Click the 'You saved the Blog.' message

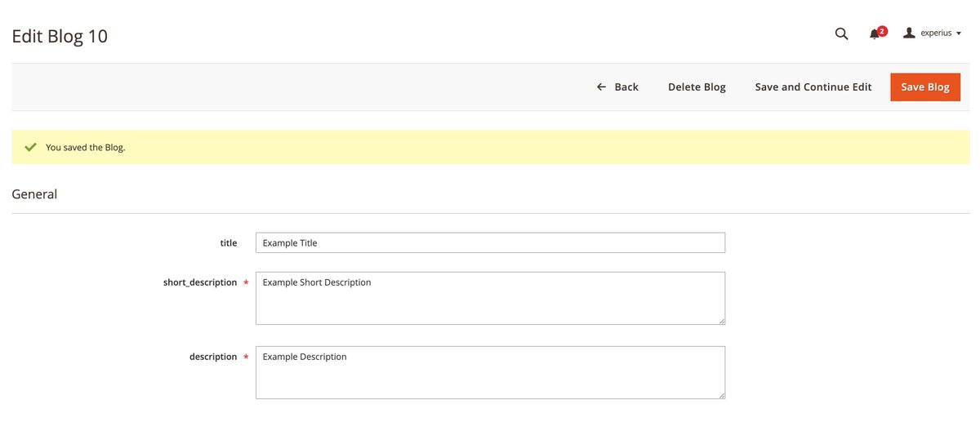86,148
